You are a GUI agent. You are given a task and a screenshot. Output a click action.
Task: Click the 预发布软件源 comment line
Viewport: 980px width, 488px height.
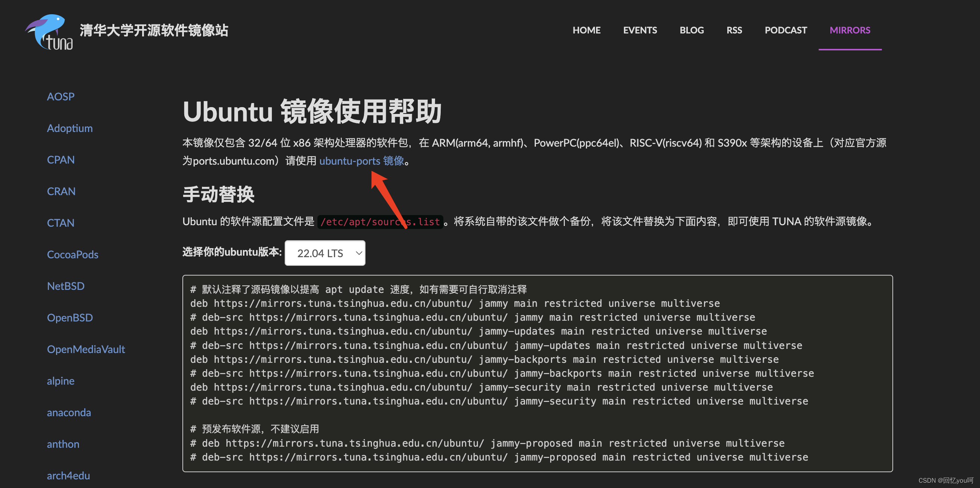click(x=255, y=429)
